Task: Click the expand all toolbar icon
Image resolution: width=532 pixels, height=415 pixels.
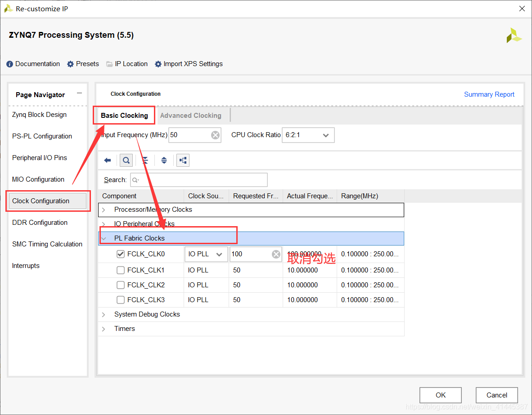Action: [x=164, y=161]
